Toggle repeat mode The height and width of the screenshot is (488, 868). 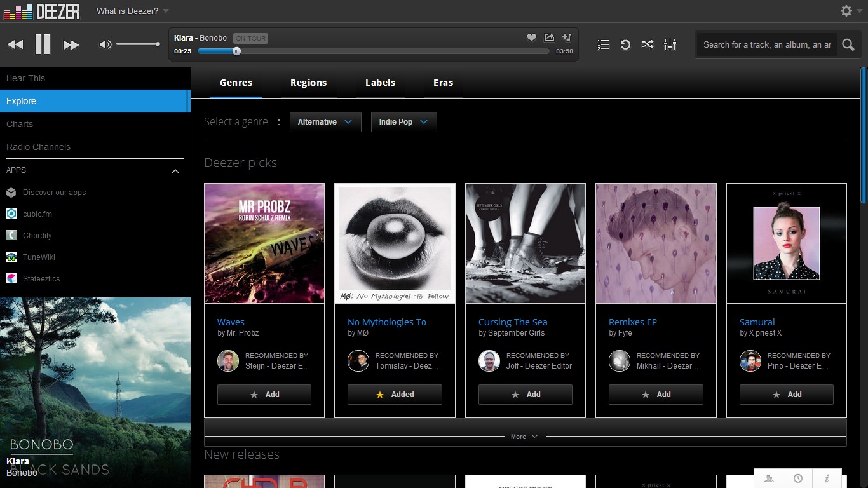(625, 44)
